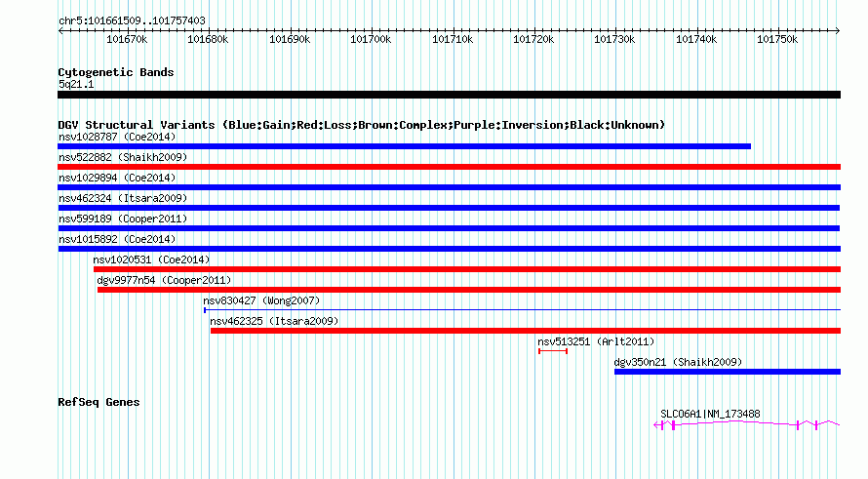Click the blue gain bar for nsv599189
Screen dimensions: 868x479
pyautogui.click(x=449, y=228)
